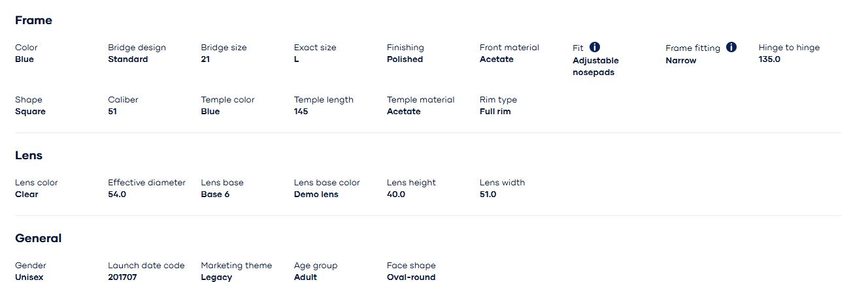Select the Gender value Unisex

(x=29, y=277)
